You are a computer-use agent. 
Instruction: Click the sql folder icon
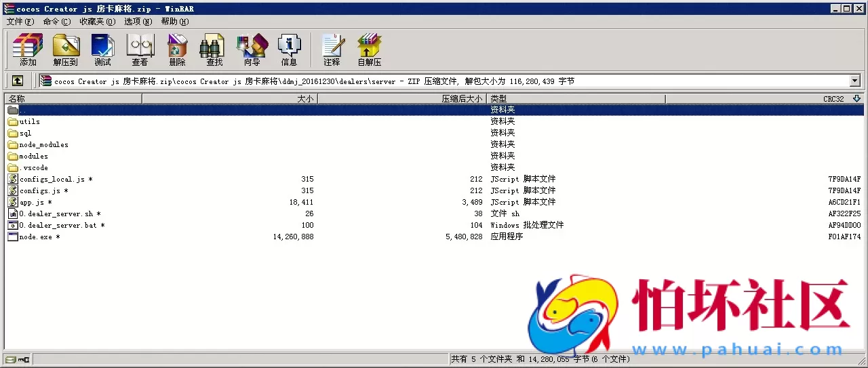click(x=13, y=133)
